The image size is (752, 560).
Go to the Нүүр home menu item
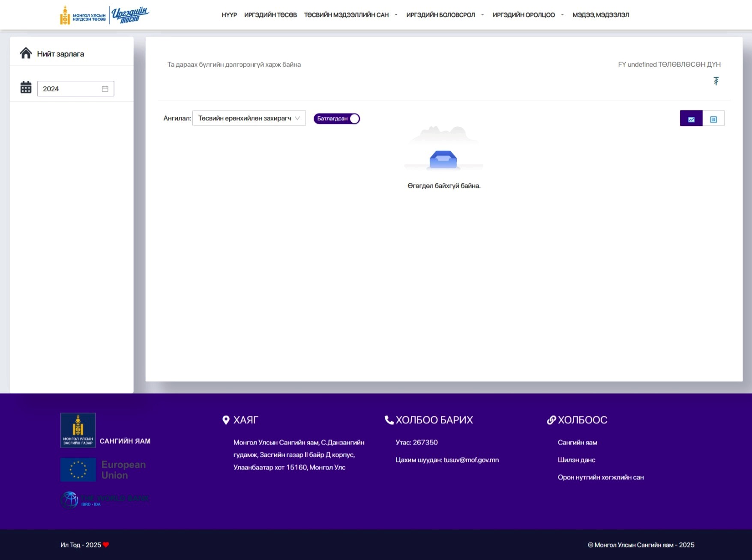tap(229, 15)
